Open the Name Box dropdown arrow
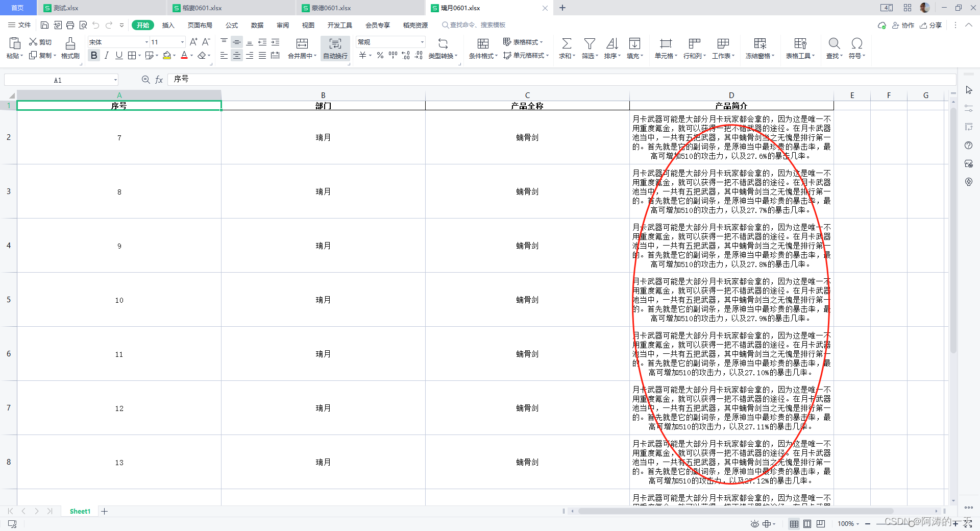The image size is (980, 531). [x=115, y=80]
